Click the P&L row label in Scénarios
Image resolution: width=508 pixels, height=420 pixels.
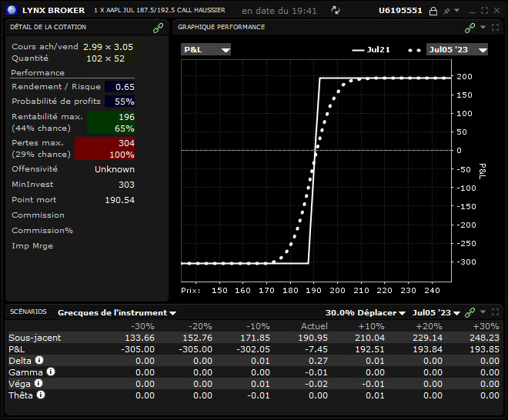[16, 349]
